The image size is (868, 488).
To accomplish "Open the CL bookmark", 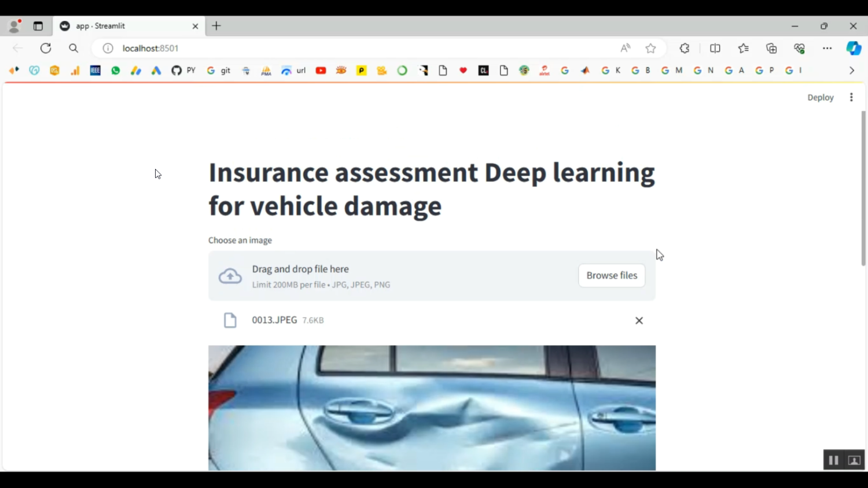I will [484, 71].
